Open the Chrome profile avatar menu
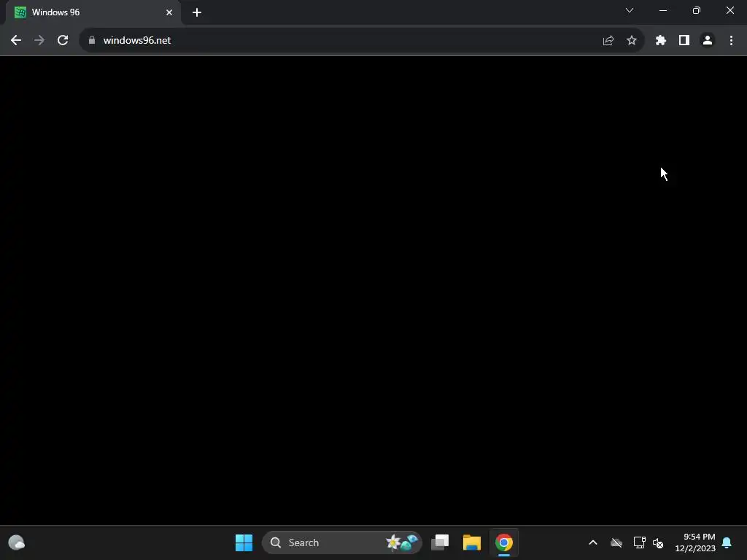This screenshot has width=747, height=560. pyautogui.click(x=708, y=41)
